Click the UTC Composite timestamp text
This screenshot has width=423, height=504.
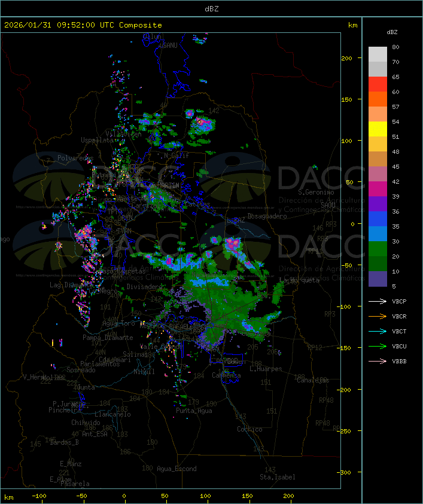coord(83,25)
